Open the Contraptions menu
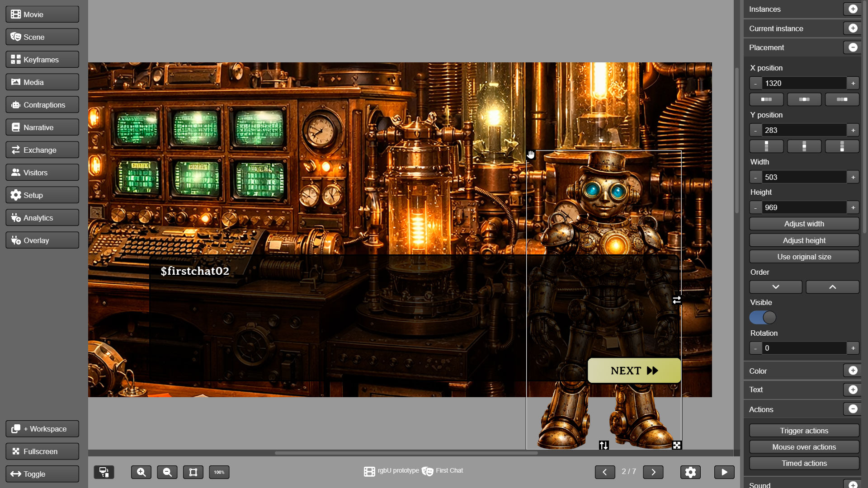This screenshot has height=488, width=868. click(x=42, y=105)
